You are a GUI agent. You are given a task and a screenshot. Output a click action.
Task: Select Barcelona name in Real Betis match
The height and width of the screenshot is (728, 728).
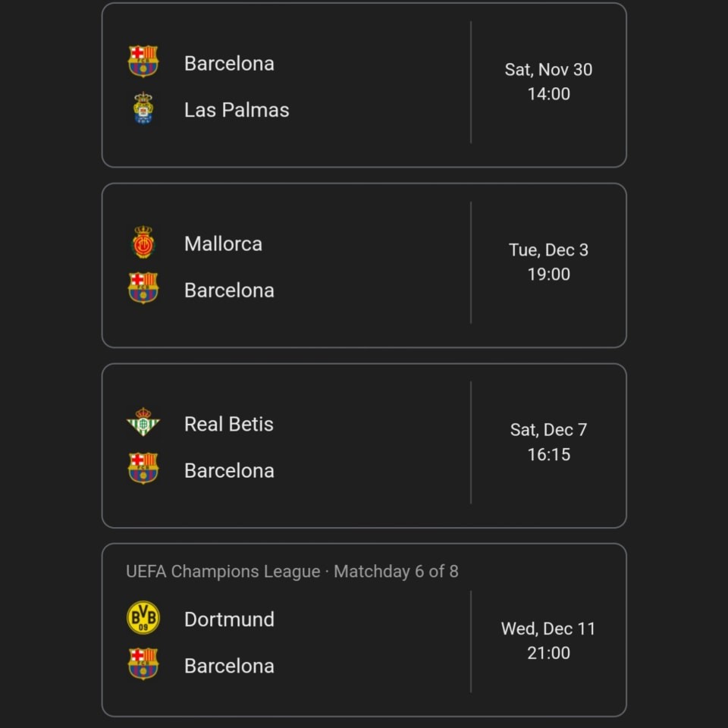tap(229, 470)
